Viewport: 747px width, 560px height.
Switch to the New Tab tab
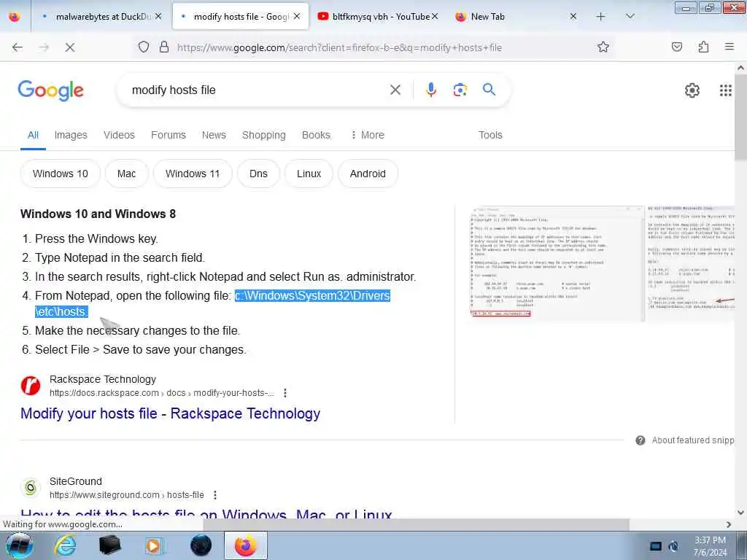pos(514,17)
